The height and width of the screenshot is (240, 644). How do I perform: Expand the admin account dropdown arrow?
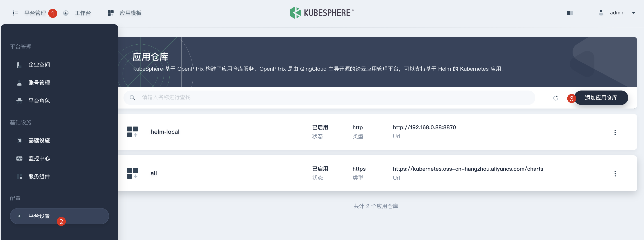[x=633, y=13]
